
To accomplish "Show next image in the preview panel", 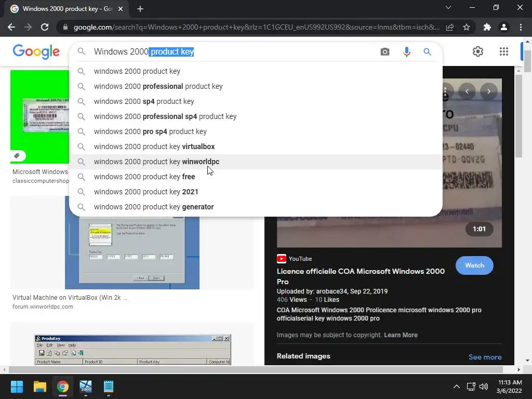I will [488, 91].
